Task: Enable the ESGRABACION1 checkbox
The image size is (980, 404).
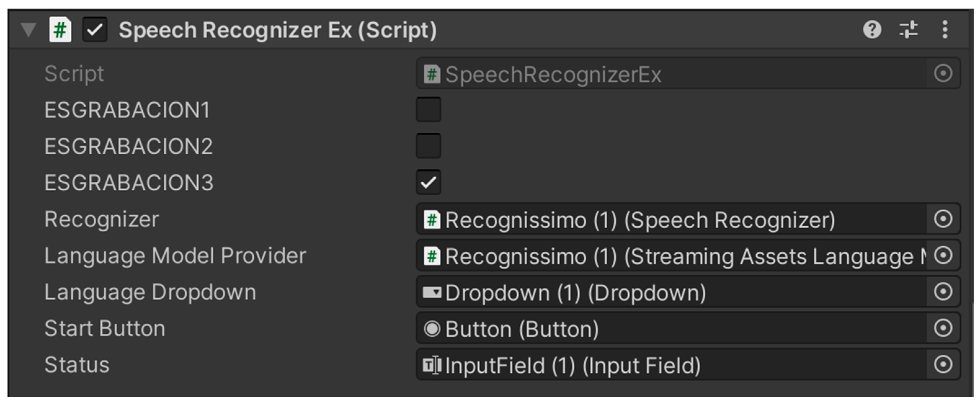Action: click(x=428, y=109)
